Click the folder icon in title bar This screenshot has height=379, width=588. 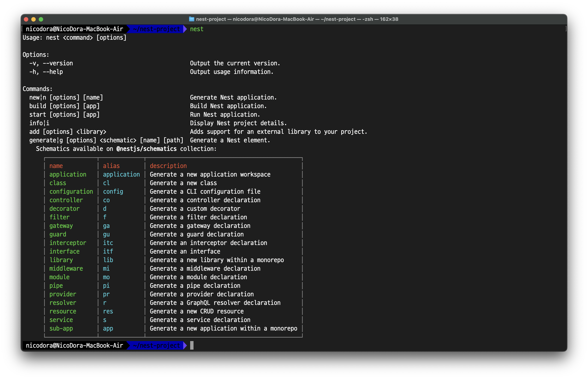192,19
